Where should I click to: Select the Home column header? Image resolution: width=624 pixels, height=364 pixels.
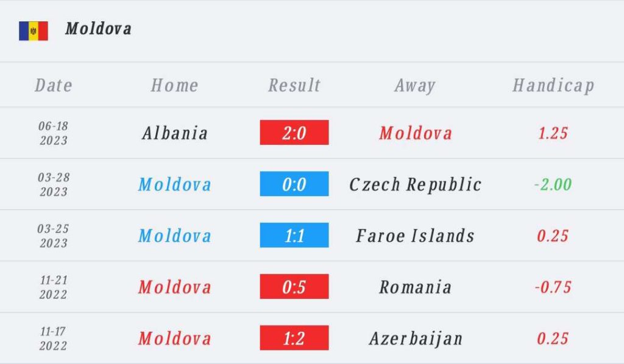click(175, 85)
